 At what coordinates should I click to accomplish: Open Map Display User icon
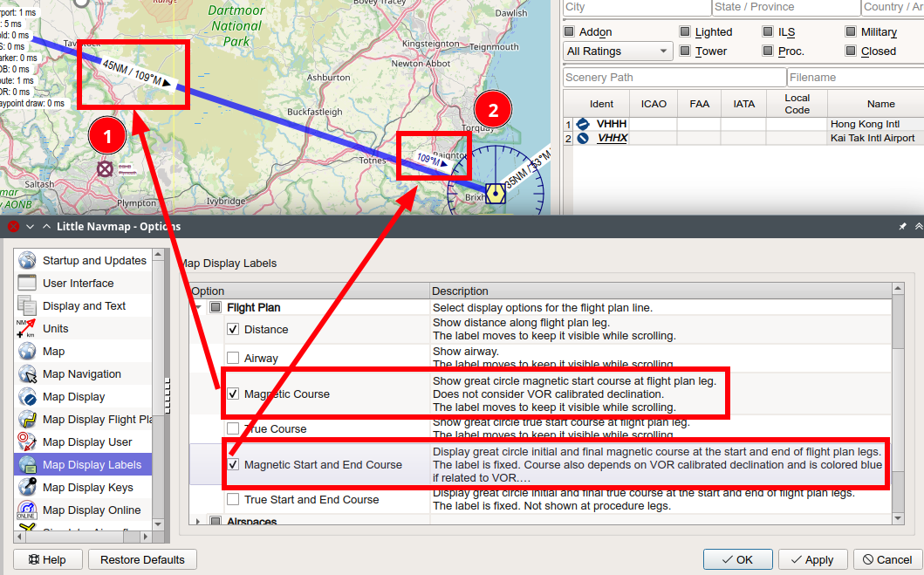click(x=27, y=442)
